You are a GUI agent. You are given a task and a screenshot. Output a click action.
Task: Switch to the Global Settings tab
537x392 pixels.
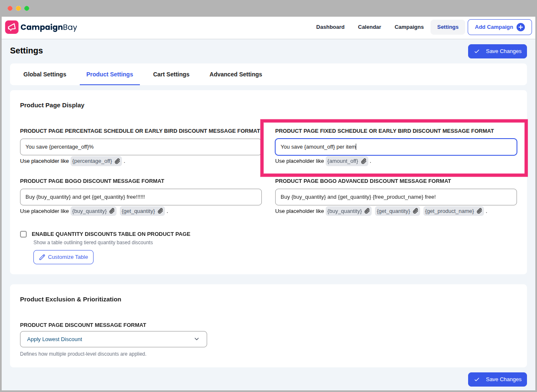[45, 74]
